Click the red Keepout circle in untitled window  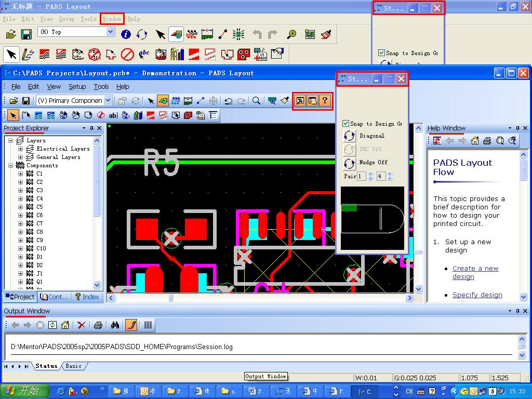click(x=128, y=54)
